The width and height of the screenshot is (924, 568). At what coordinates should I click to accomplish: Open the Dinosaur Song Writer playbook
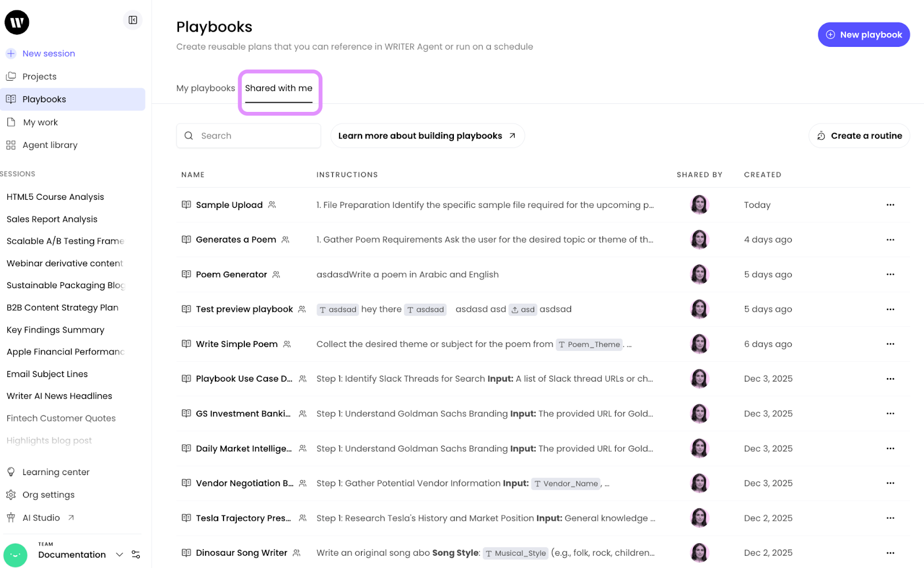pyautogui.click(x=241, y=553)
